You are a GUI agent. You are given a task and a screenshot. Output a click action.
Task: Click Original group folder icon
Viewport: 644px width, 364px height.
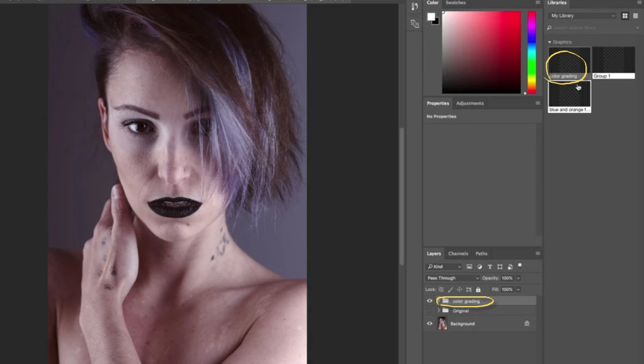446,310
